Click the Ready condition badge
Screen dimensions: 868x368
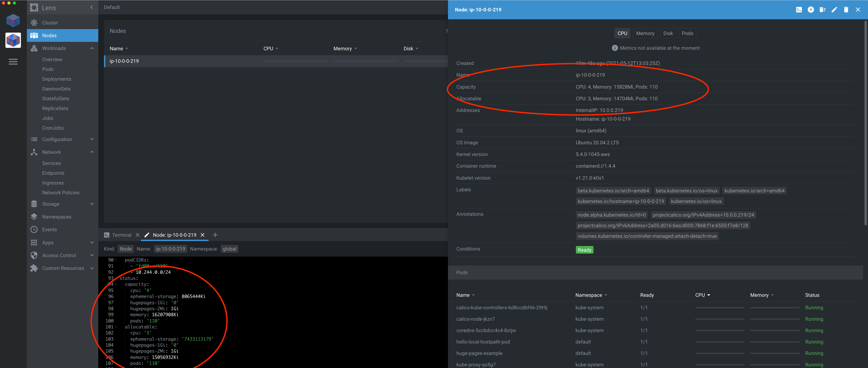(584, 250)
